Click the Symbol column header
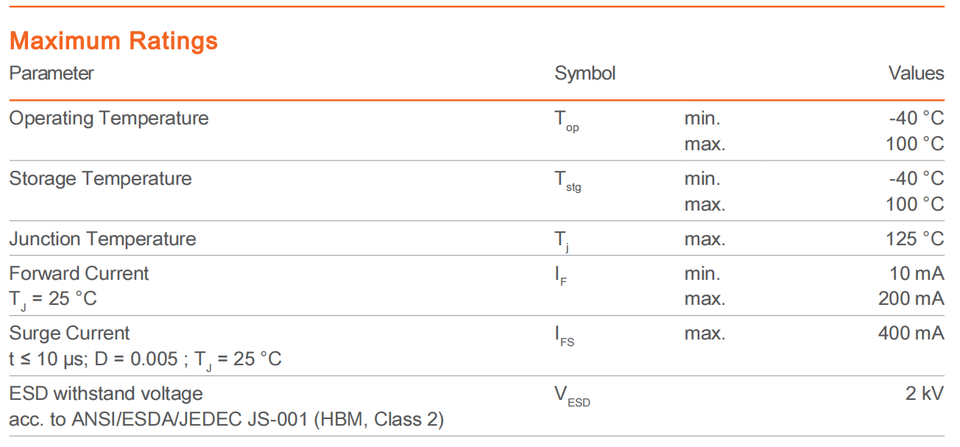 tap(585, 73)
